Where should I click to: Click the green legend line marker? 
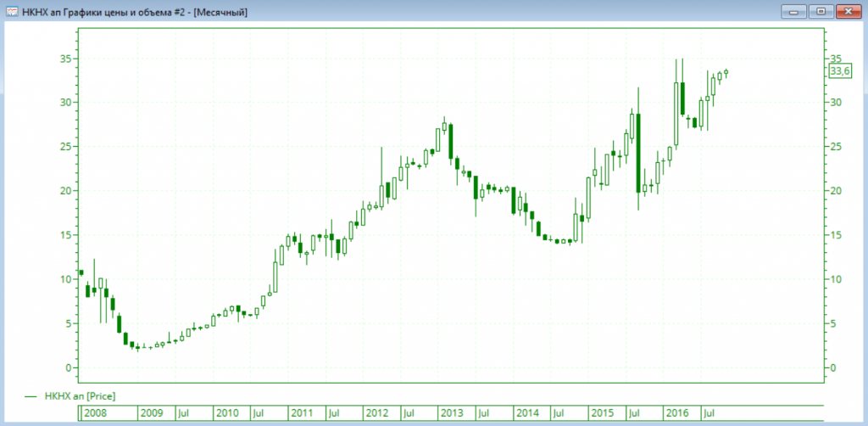[x=31, y=395]
